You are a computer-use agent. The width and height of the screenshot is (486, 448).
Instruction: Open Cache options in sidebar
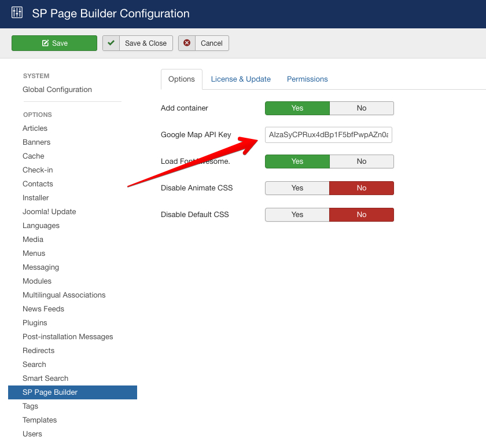[x=34, y=156]
